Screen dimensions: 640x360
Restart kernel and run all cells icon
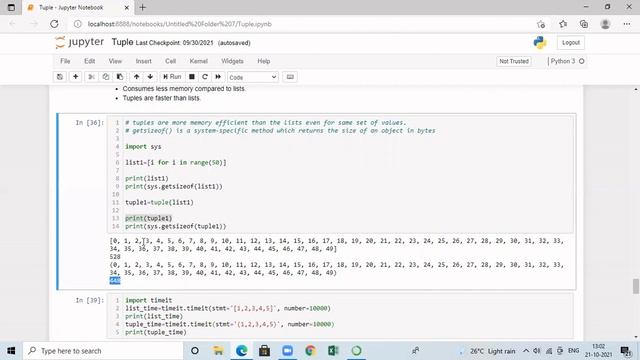point(218,77)
